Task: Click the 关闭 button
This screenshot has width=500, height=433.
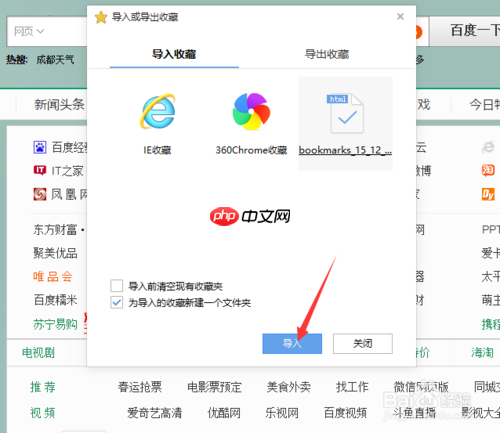Action: [363, 343]
